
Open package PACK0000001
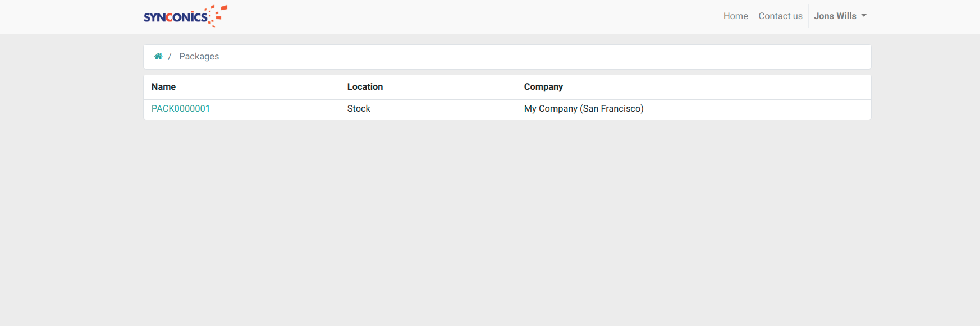[181, 109]
